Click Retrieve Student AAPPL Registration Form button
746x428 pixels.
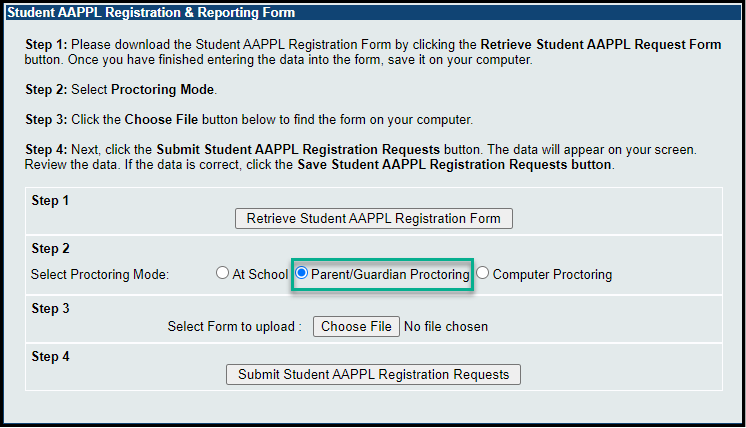point(374,218)
